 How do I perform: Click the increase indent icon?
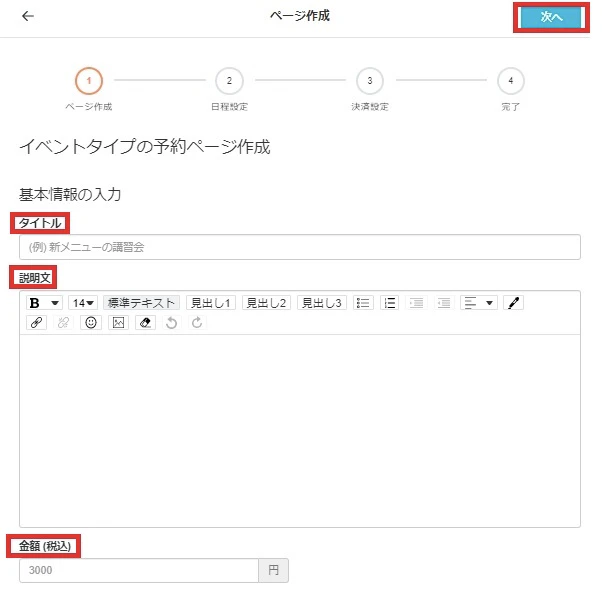[x=444, y=303]
